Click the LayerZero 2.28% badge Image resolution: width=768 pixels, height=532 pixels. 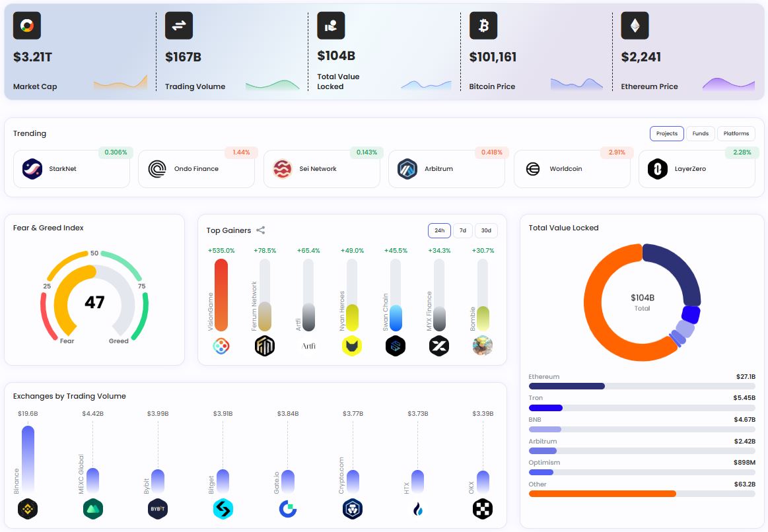tap(742, 152)
